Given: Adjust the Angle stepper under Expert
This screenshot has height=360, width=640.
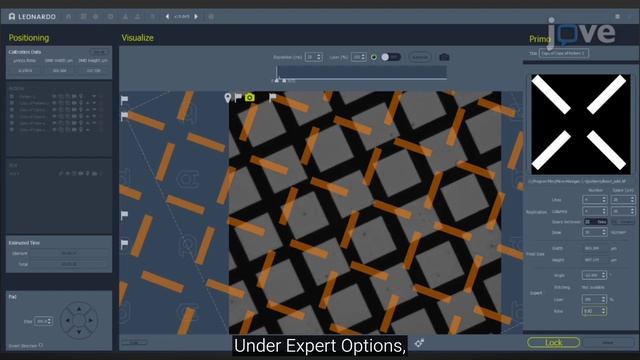Looking at the screenshot, I should pos(594,275).
